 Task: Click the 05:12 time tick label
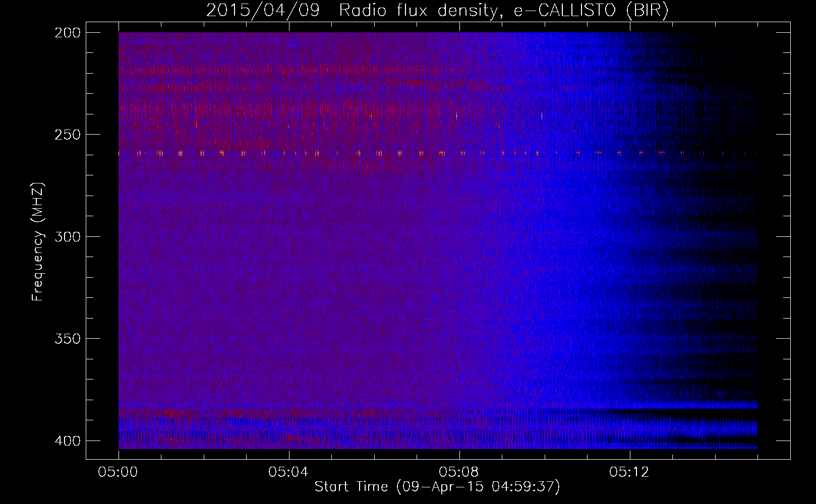629,472
